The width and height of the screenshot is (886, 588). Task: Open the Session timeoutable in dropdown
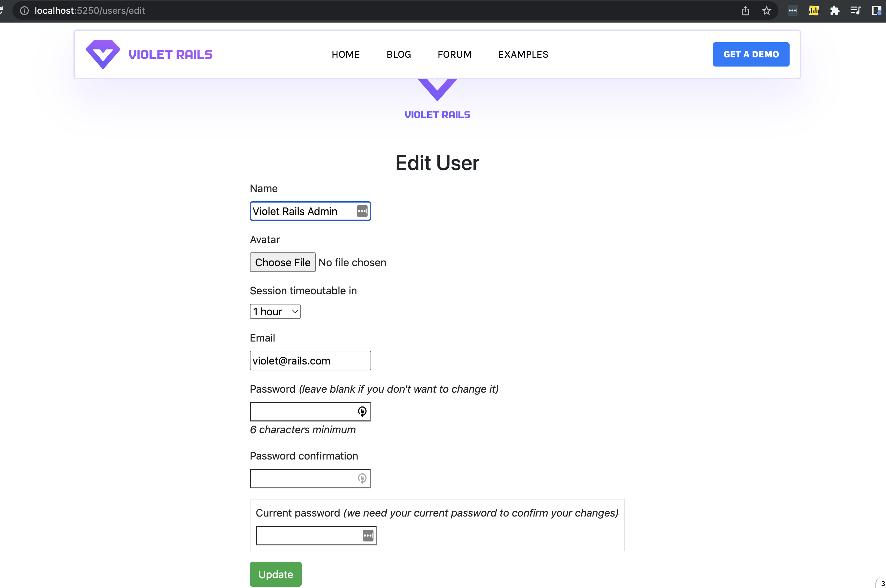coord(275,311)
